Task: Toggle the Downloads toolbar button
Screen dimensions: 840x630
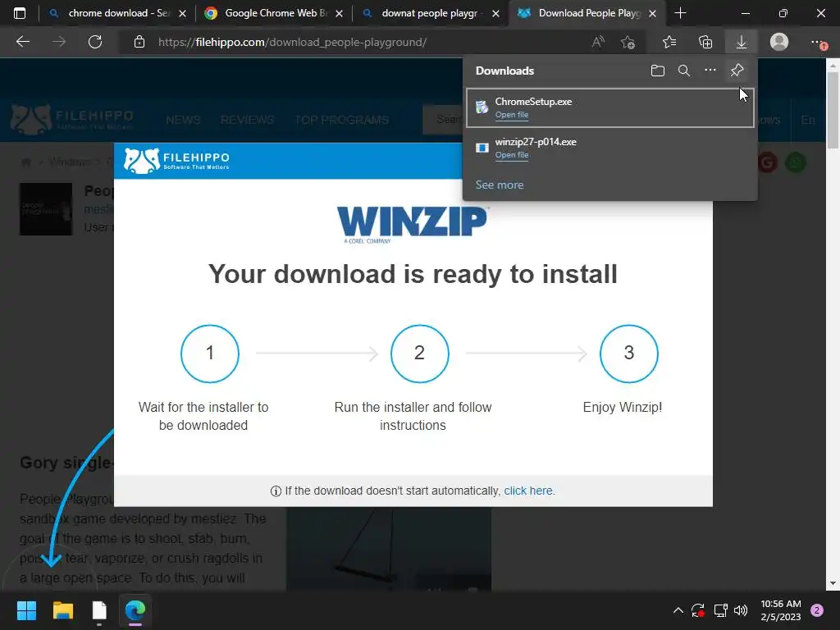Action: click(742, 42)
